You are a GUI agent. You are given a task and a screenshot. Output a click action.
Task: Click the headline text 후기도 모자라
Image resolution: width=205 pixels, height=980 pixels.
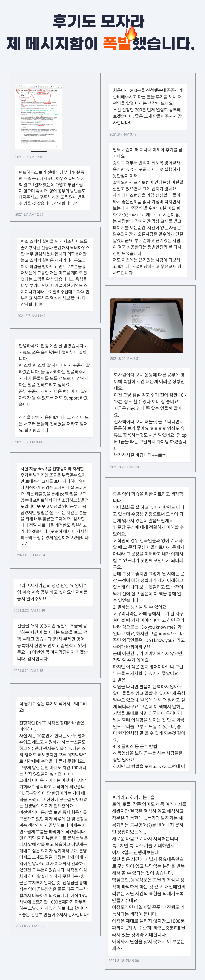tap(98, 21)
